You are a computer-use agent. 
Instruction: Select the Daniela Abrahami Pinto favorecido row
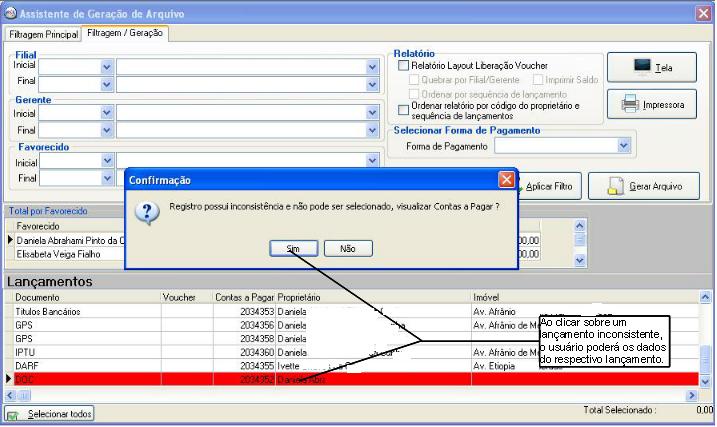pos(69,240)
